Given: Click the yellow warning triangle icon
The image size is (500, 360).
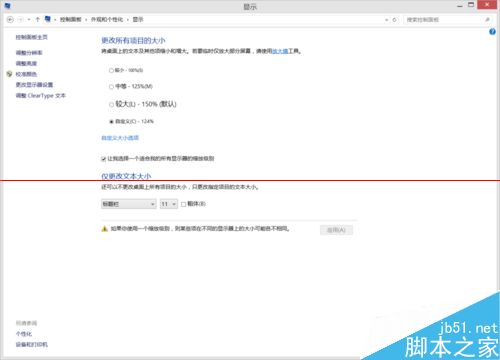Looking at the screenshot, I should click(104, 229).
